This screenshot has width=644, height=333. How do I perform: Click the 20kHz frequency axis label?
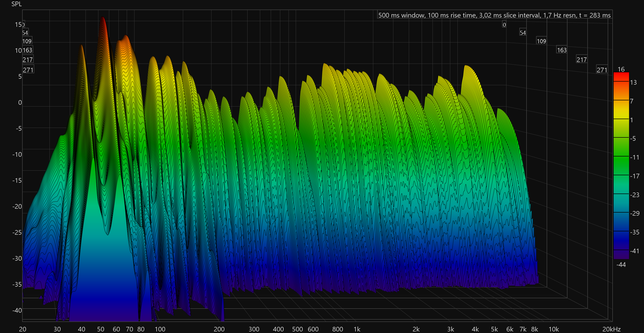click(611, 329)
